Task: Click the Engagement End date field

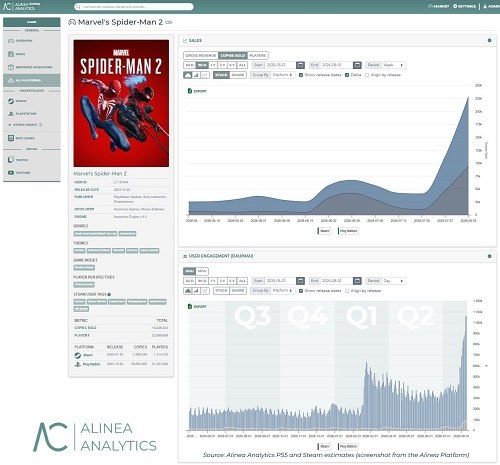Action: pyautogui.click(x=336, y=281)
